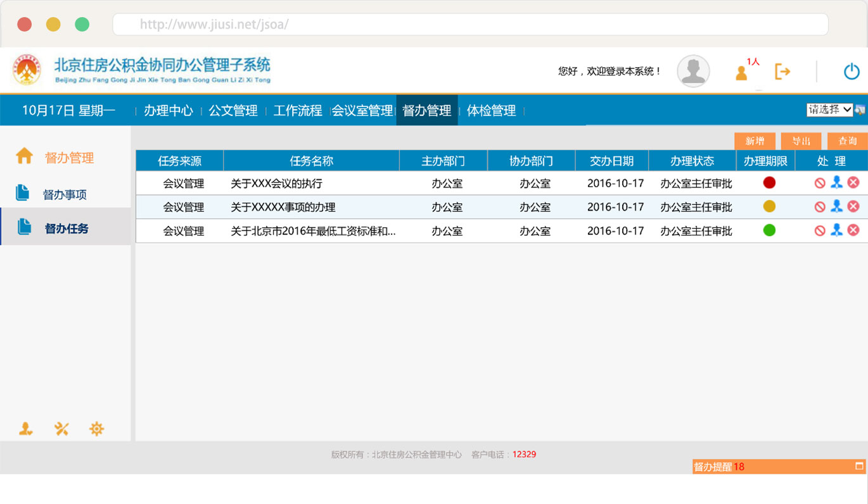Click blue assign-person icon in second row
The image size is (868, 504).
click(836, 206)
